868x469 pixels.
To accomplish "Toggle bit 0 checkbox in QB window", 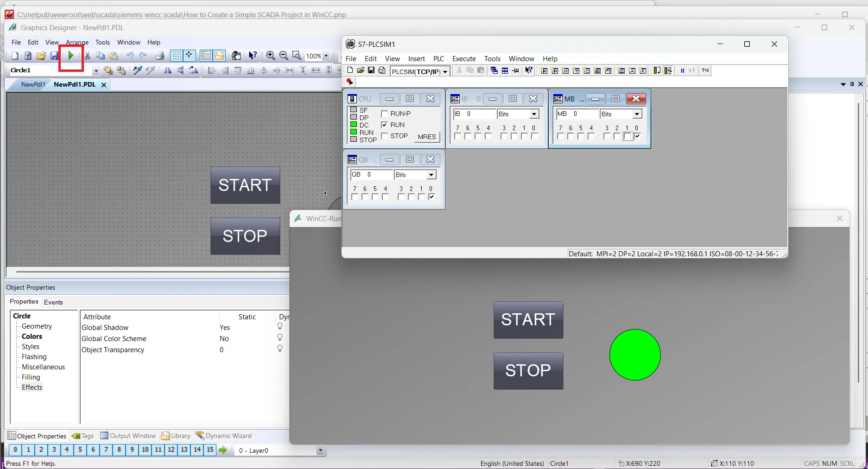I will [431, 196].
